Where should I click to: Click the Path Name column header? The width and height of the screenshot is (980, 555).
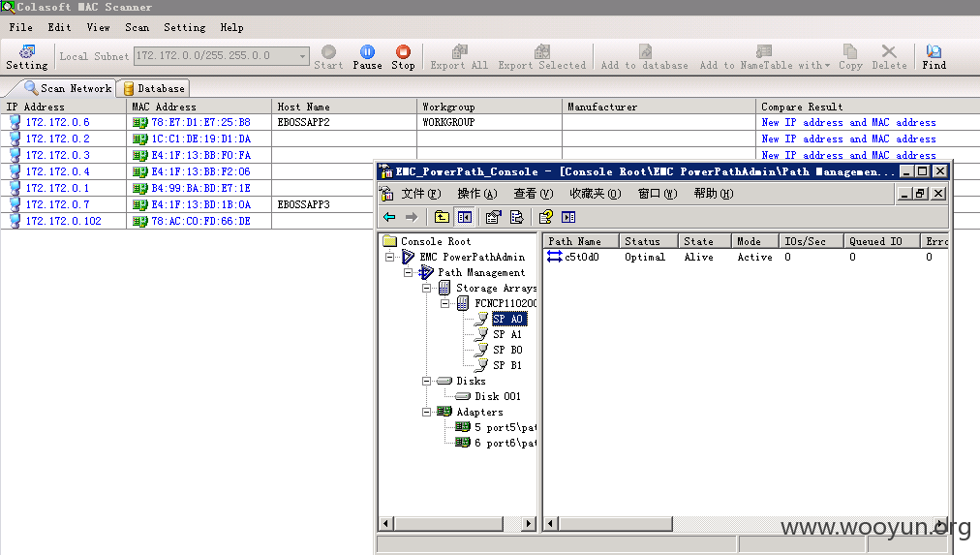tap(581, 241)
